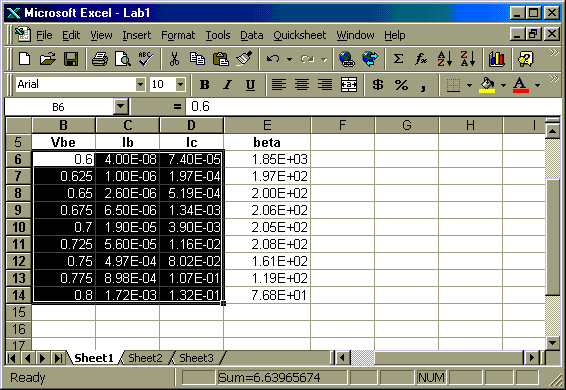Screen dimensions: 566x390
Task: Apply the yellow fill color bucket
Action: [487, 85]
